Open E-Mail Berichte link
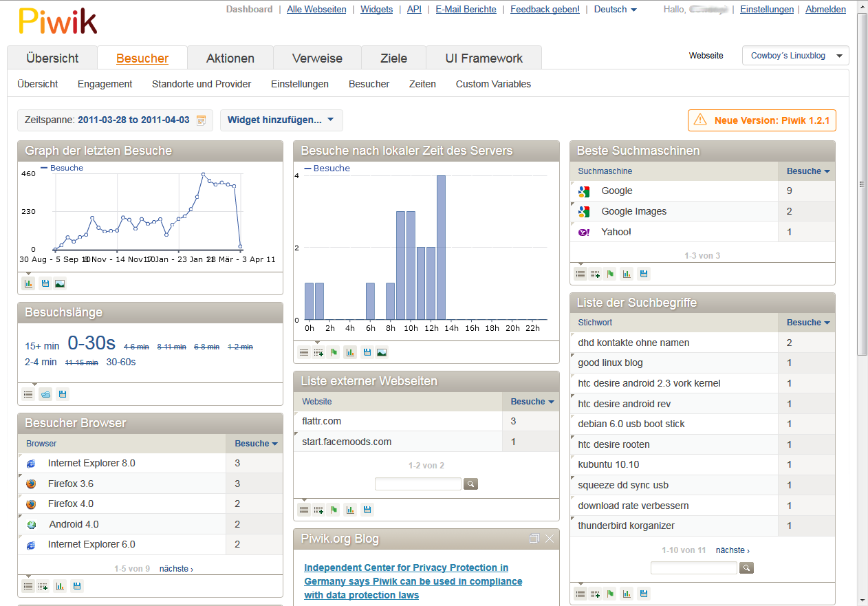The image size is (868, 606). (466, 10)
